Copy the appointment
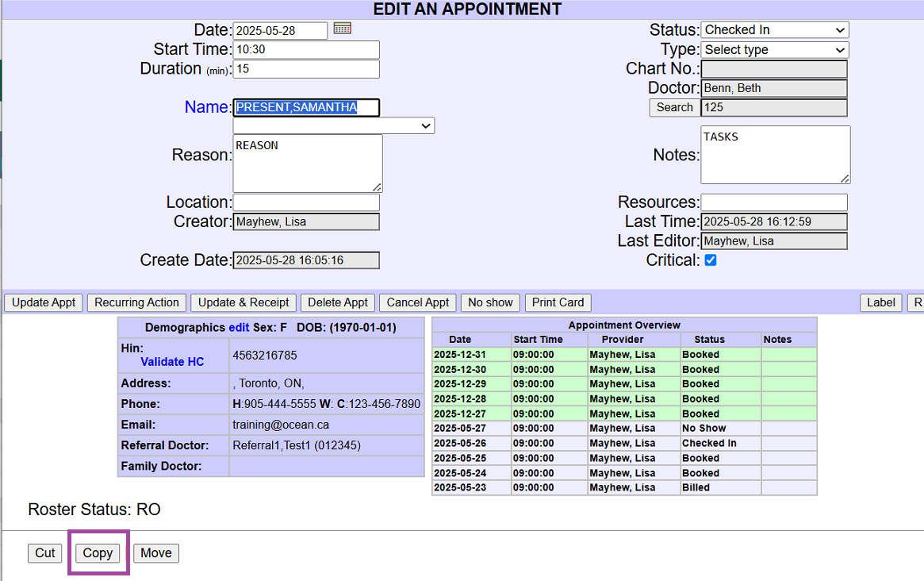The width and height of the screenshot is (924, 581). [97, 553]
